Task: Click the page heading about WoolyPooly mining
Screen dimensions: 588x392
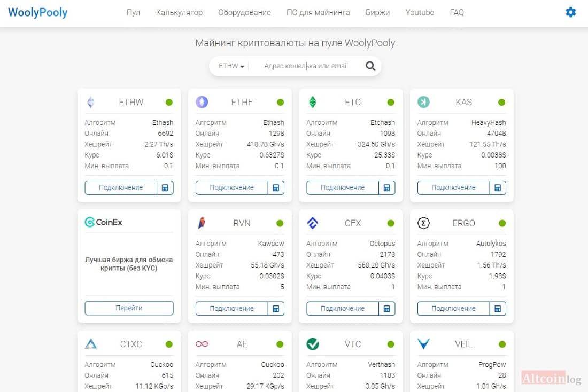Action: pyautogui.click(x=295, y=43)
